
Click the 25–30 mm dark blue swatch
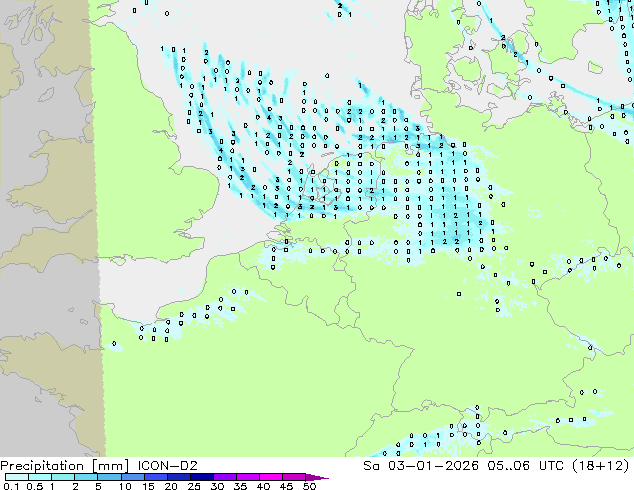point(202,477)
